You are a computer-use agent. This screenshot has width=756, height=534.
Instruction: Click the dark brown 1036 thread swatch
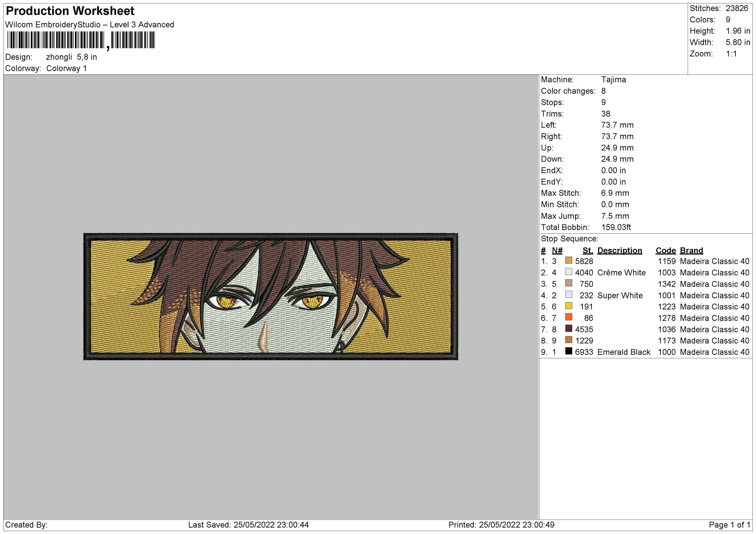[x=569, y=328]
